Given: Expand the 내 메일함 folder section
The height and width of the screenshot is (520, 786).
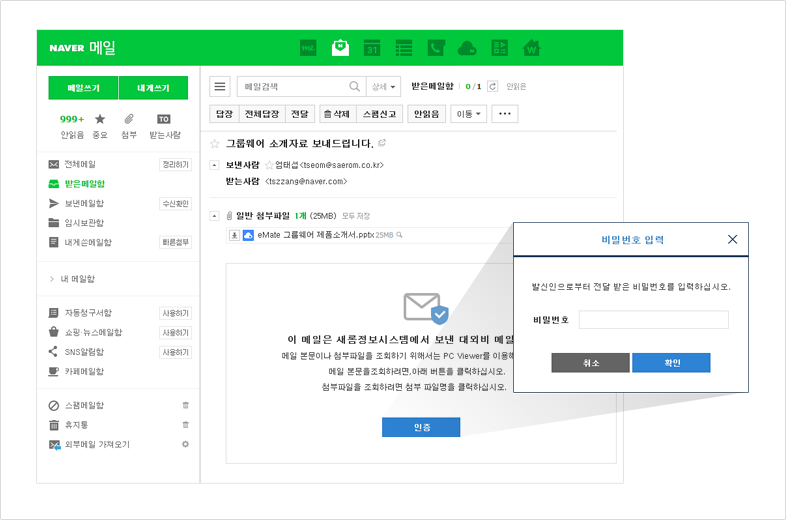Looking at the screenshot, I should tap(52, 279).
